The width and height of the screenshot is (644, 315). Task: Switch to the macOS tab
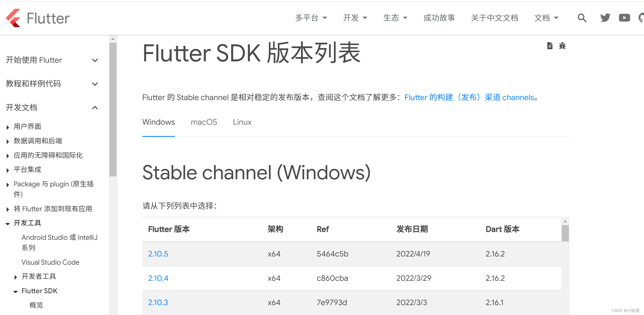[204, 122]
